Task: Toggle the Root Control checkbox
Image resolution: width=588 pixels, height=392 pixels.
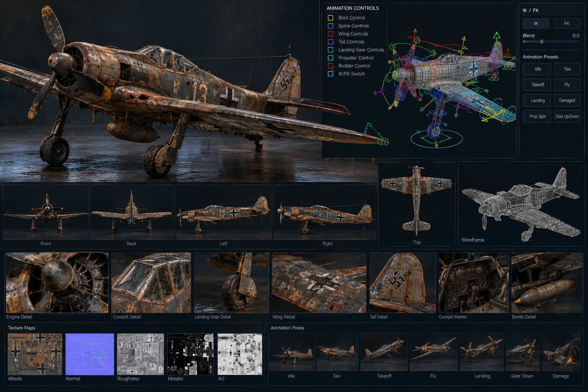Action: tap(330, 18)
